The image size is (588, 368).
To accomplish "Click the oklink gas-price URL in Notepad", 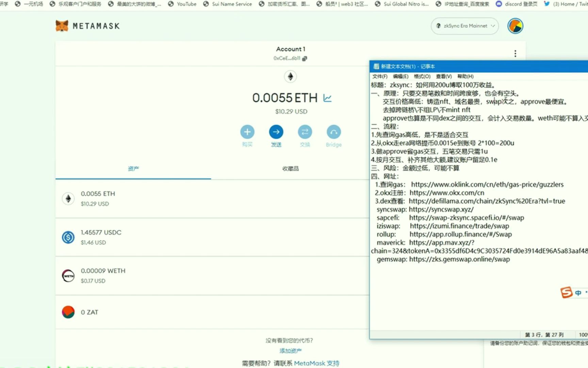I will point(487,184).
